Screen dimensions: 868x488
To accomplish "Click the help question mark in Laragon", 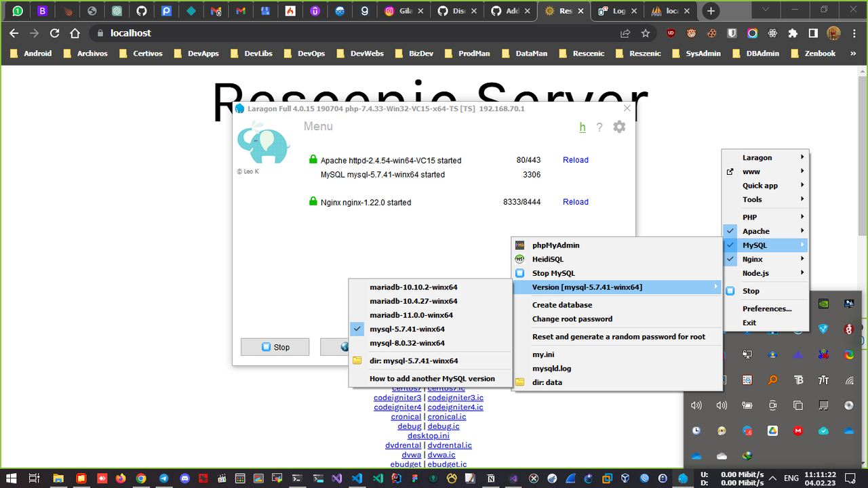I will pyautogui.click(x=599, y=127).
